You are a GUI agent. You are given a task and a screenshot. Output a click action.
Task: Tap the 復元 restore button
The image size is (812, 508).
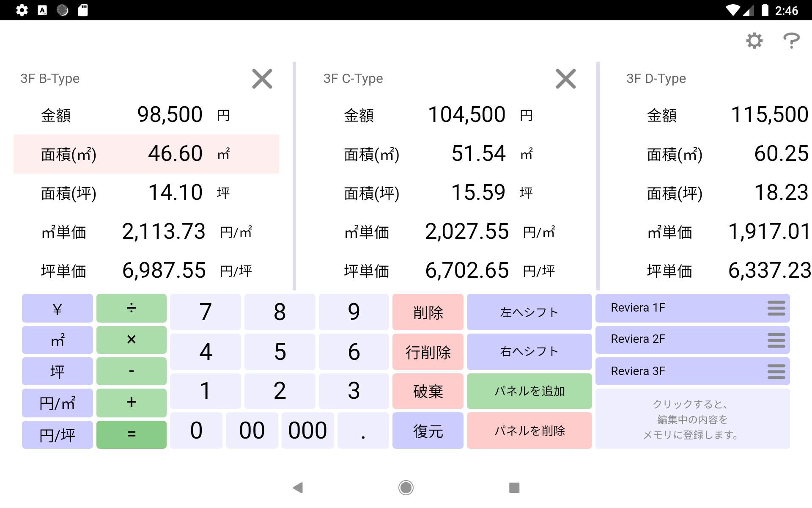pos(428,431)
